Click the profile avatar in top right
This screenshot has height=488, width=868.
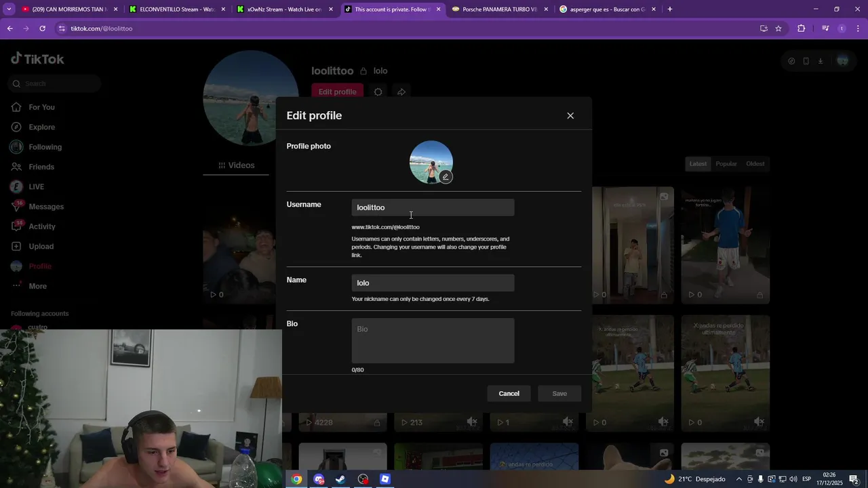[x=842, y=60]
